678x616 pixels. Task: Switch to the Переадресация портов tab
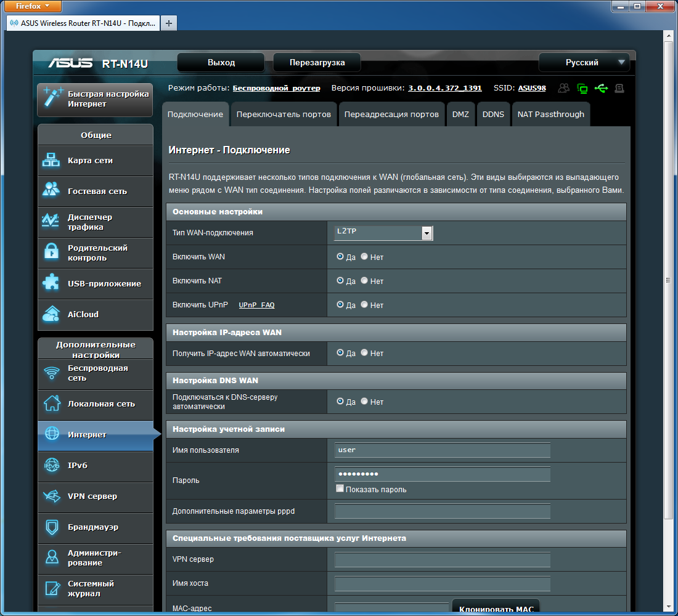point(391,115)
